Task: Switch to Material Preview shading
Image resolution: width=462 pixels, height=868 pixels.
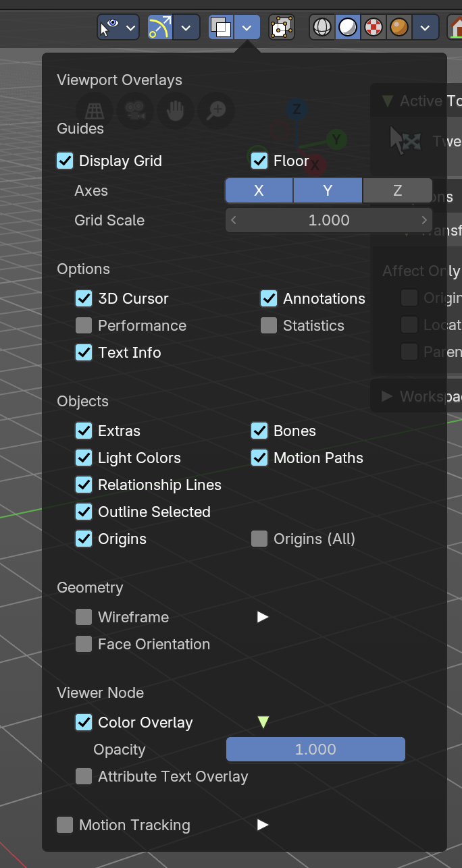Action: click(x=373, y=28)
